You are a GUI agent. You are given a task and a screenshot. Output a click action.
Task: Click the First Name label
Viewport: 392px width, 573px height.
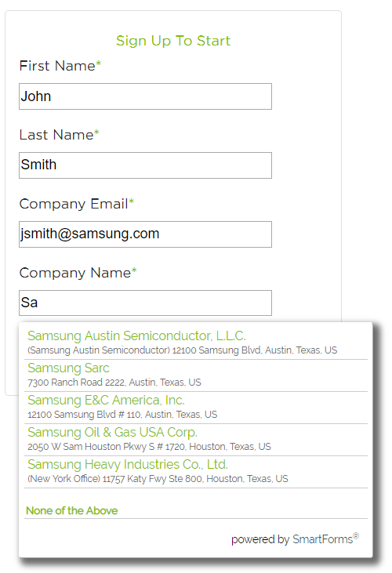tap(60, 66)
